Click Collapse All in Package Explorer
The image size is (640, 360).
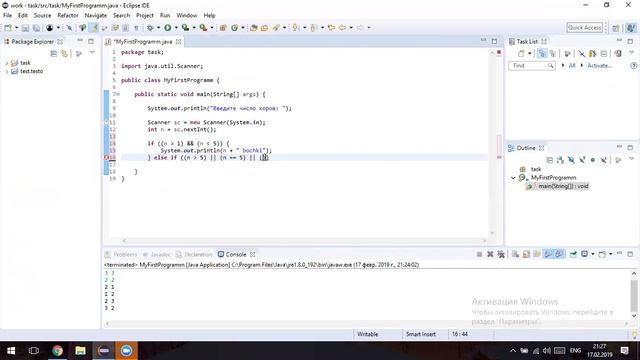click(x=53, y=53)
